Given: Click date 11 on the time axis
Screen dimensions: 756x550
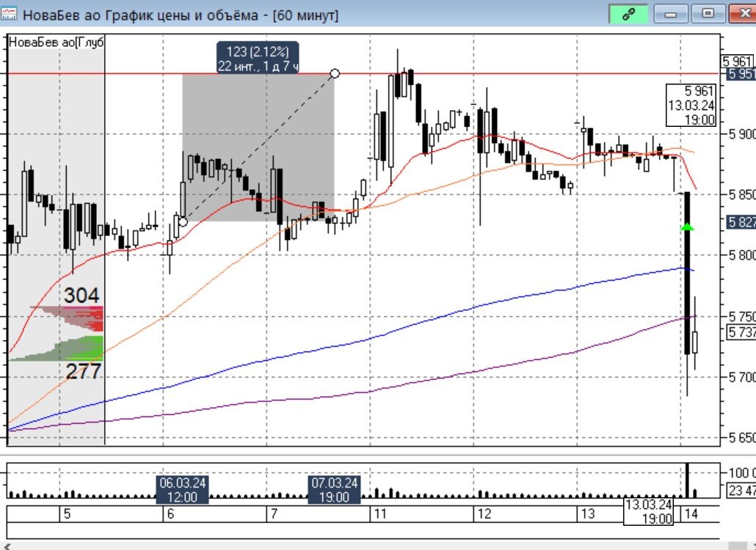Looking at the screenshot, I should (380, 514).
